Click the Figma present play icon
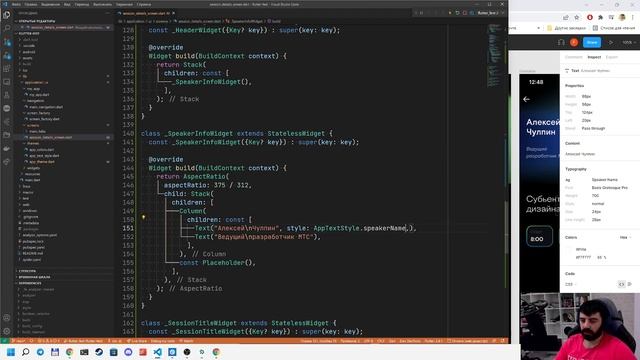The width and height of the screenshot is (640, 360). click(x=611, y=42)
